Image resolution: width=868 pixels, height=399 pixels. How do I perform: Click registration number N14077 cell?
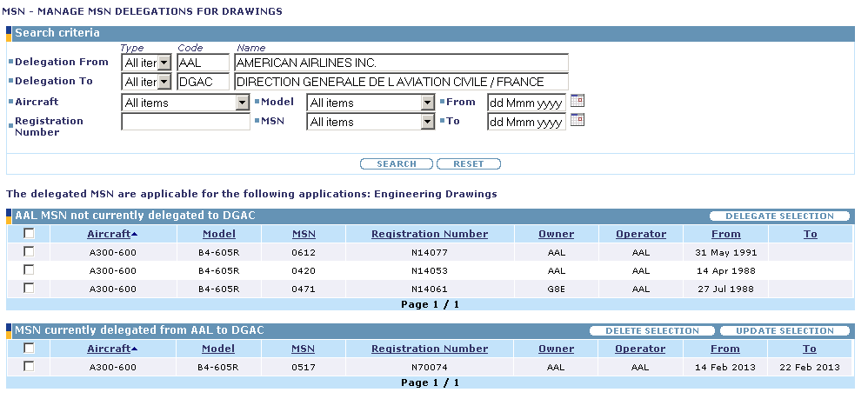pos(430,253)
